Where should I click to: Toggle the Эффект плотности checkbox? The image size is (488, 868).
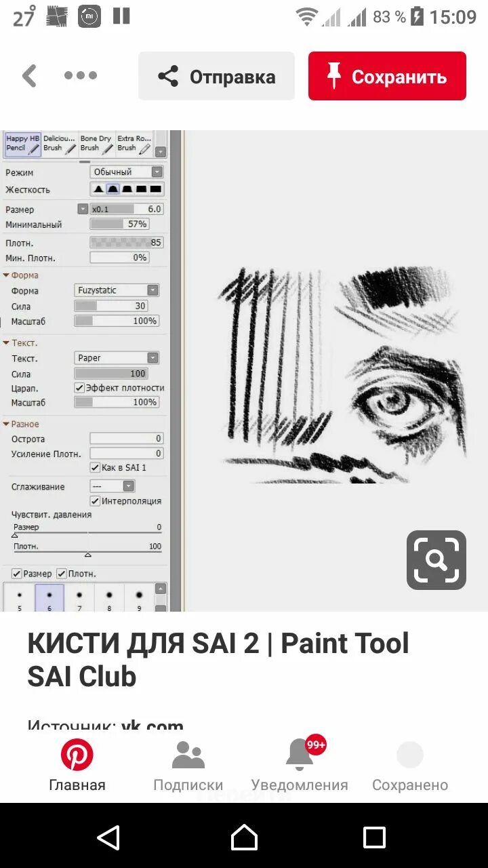(79, 388)
